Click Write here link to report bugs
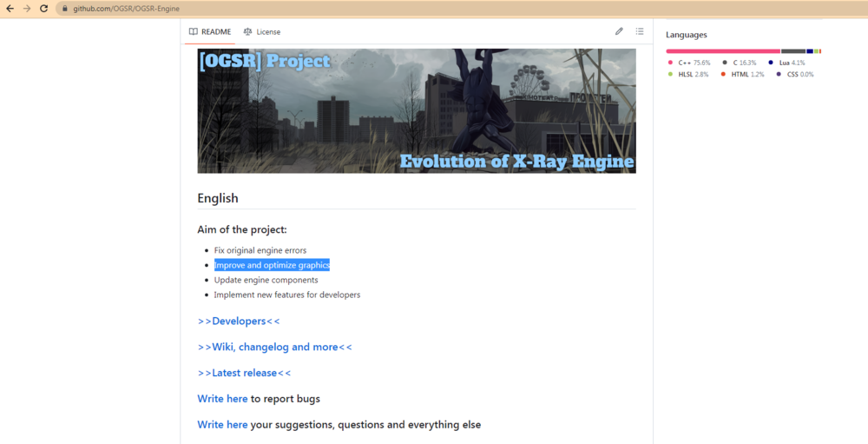The width and height of the screenshot is (868, 444). pos(222,399)
